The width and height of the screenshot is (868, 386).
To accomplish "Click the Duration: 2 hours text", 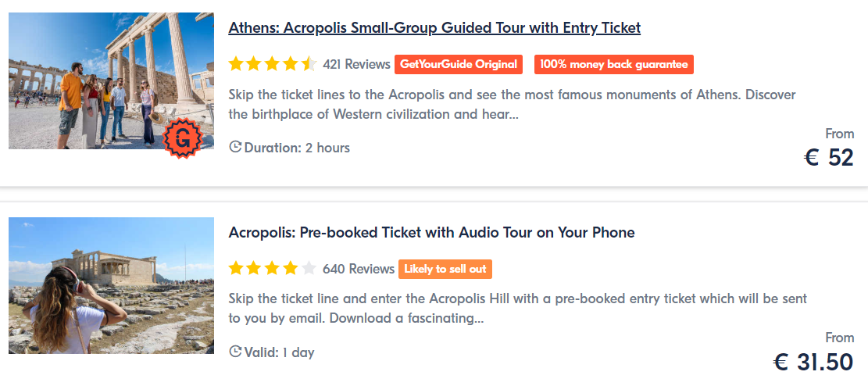I will pyautogui.click(x=297, y=148).
